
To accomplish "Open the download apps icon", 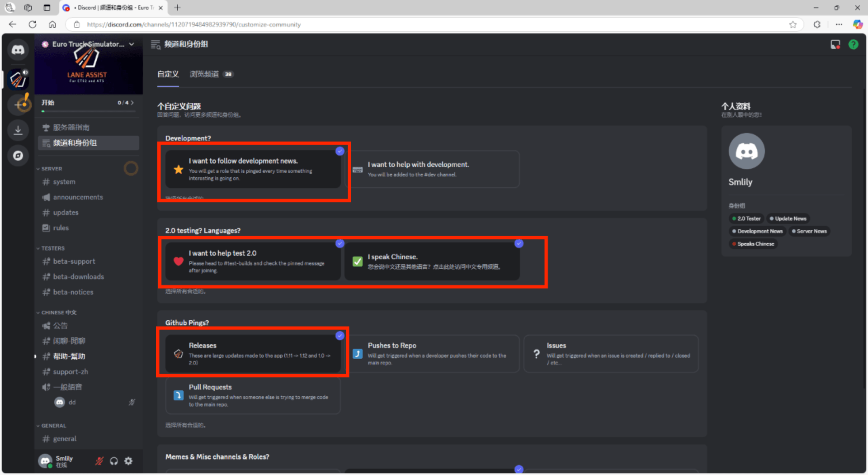I will (x=18, y=130).
